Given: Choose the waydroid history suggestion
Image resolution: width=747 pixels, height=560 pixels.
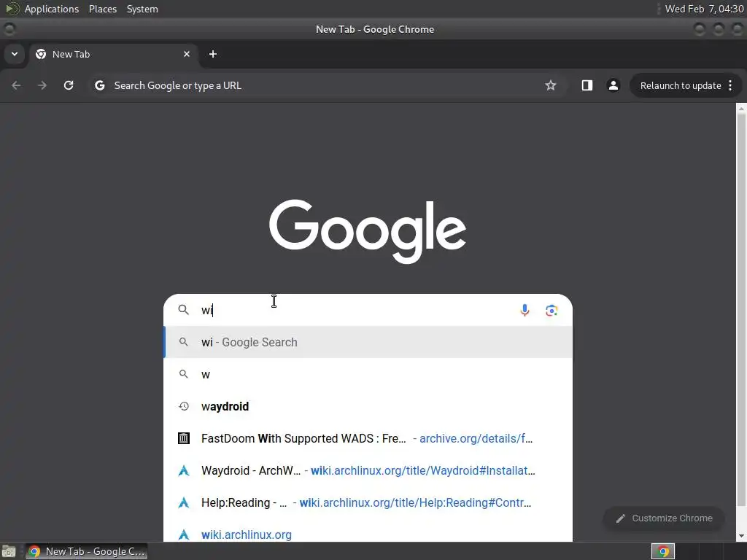Looking at the screenshot, I should (368, 406).
